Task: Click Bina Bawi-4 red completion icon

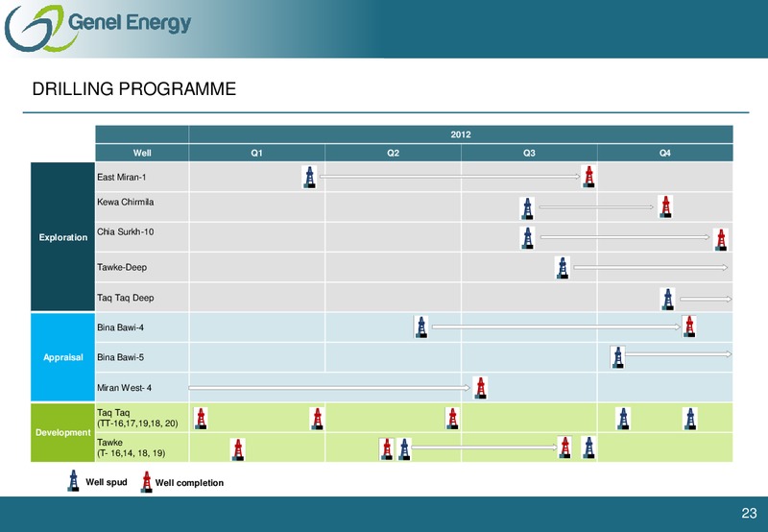Action: (x=689, y=326)
